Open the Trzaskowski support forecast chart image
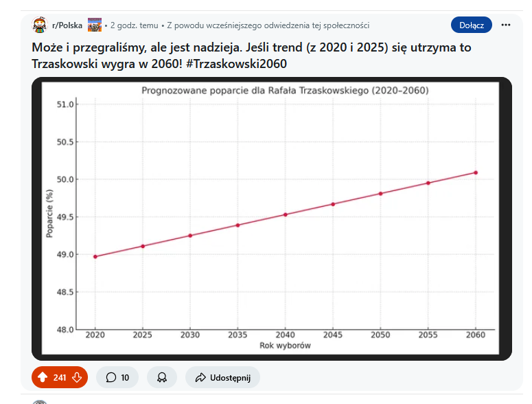532x404 pixels. pos(272,218)
